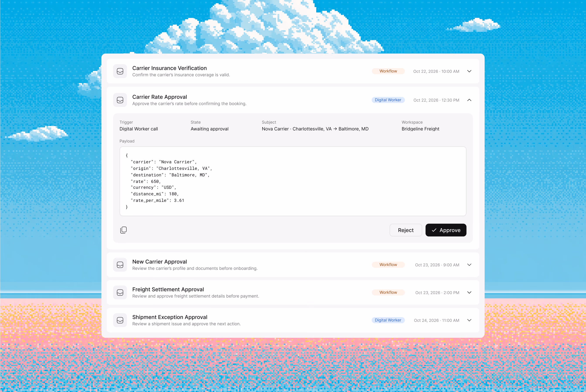This screenshot has width=586, height=392.
Task: Click the Payload section label
Action: pos(127,141)
